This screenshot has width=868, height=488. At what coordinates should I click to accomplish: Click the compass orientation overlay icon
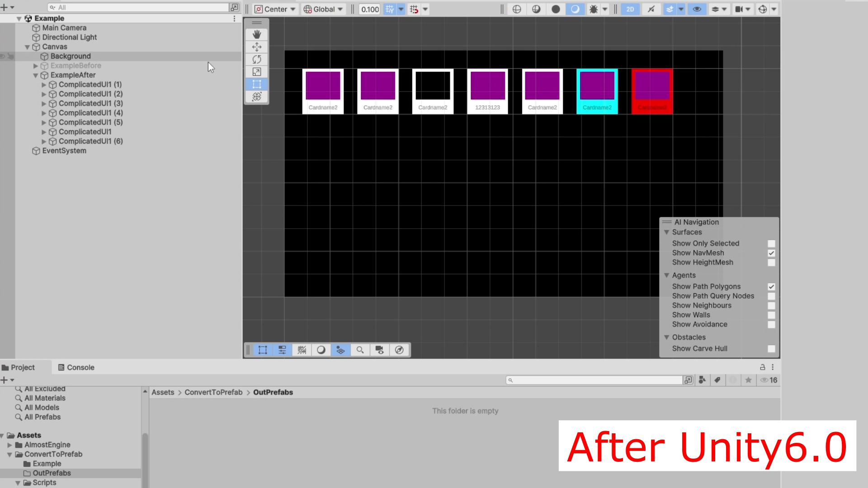(x=399, y=350)
